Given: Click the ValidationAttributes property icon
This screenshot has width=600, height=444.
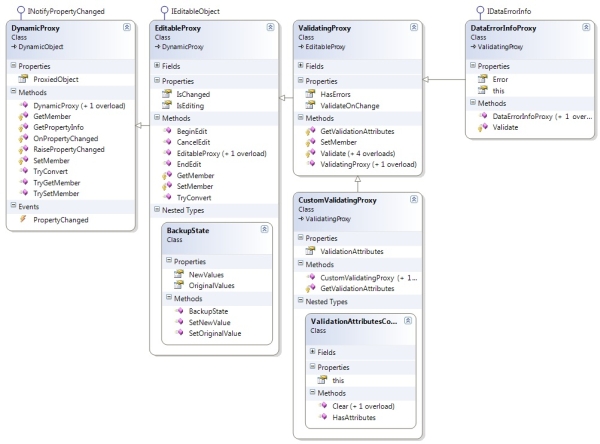Looking at the screenshot, I should pyautogui.click(x=310, y=251).
